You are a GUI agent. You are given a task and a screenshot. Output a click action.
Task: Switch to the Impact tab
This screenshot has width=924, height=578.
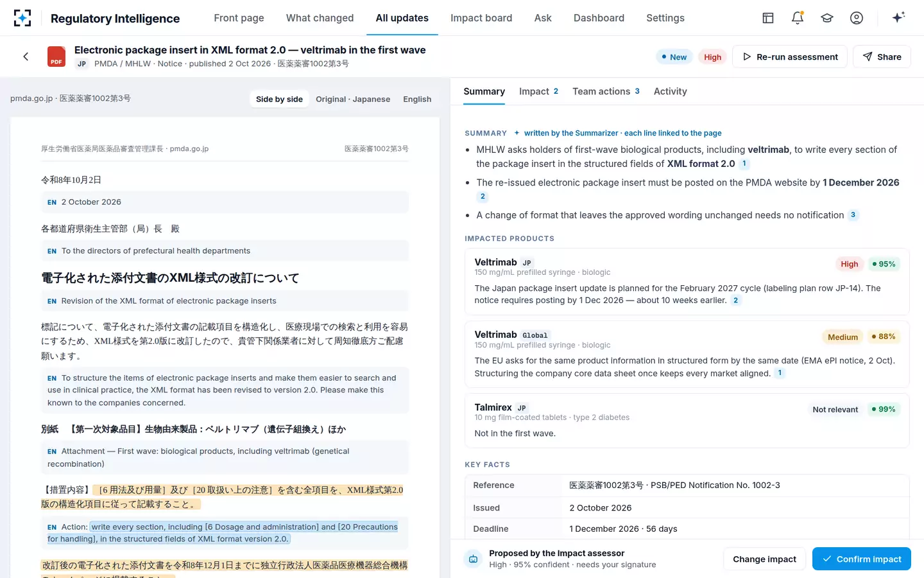(x=538, y=91)
